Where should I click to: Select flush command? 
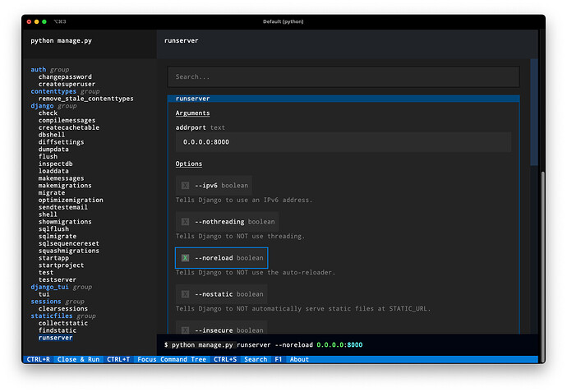48,156
